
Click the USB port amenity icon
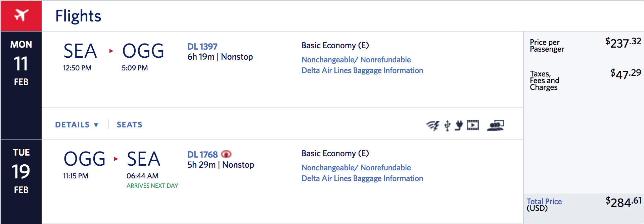pos(447,125)
